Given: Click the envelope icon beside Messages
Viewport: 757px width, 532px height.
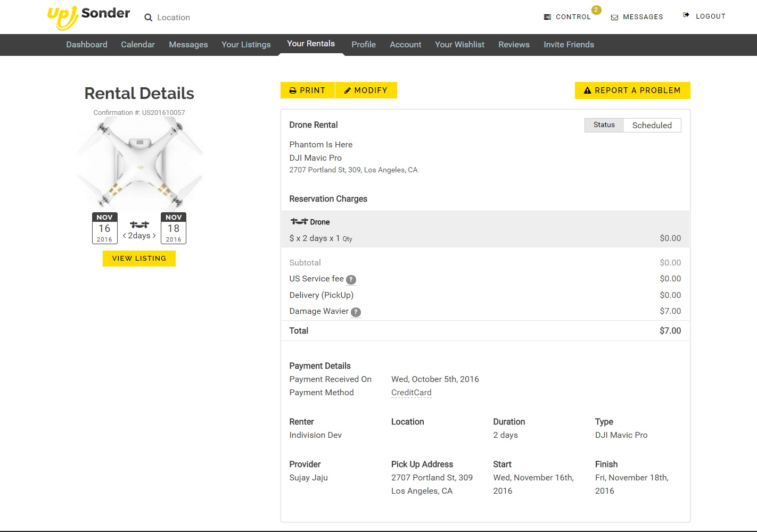Looking at the screenshot, I should (614, 18).
